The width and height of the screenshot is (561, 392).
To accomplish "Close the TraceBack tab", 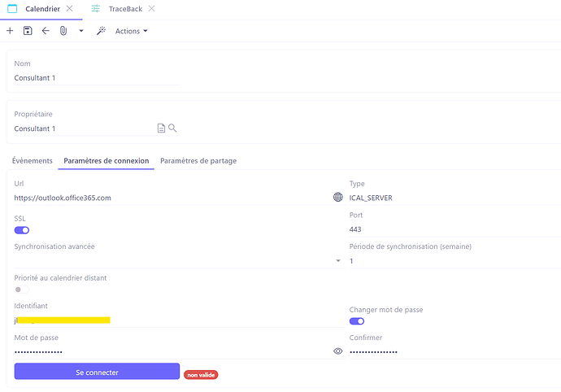I will (152, 8).
